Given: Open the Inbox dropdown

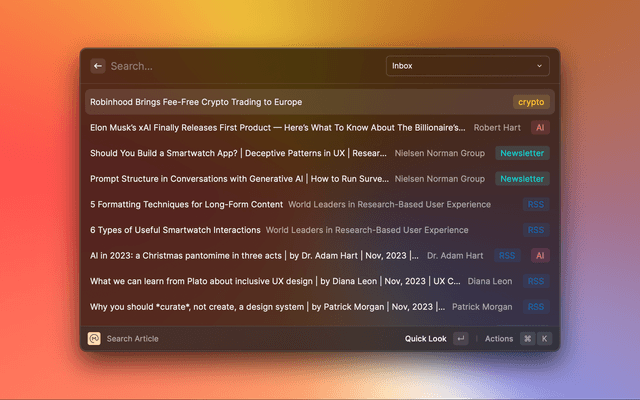Looking at the screenshot, I should 468,66.
